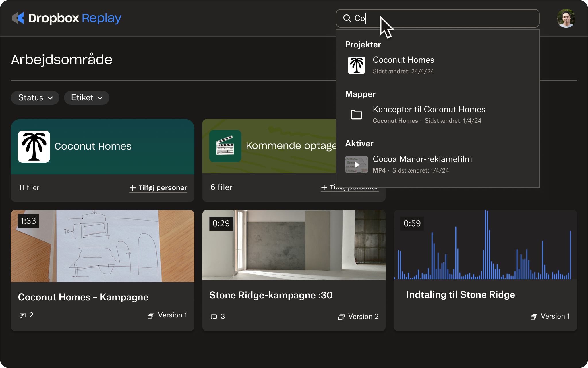Viewport: 588px width, 368px height.
Task: Click the Arbejdsområde heading
Action: pos(62,60)
